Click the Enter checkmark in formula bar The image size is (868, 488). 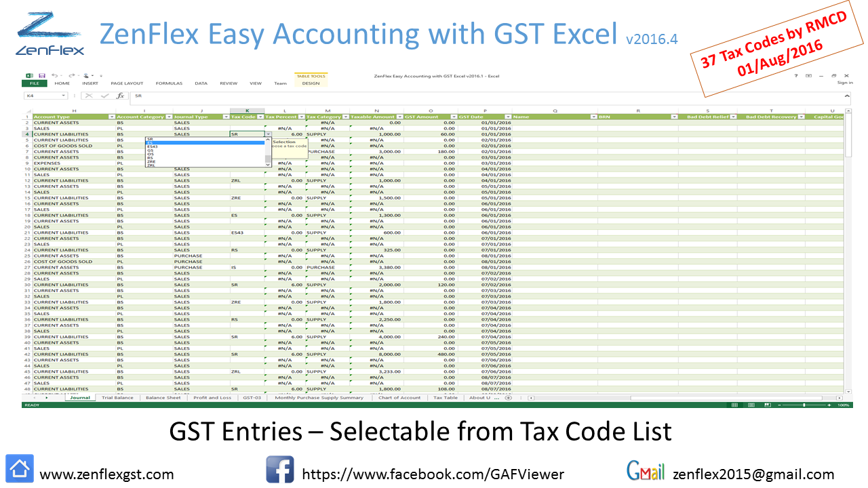(104, 96)
